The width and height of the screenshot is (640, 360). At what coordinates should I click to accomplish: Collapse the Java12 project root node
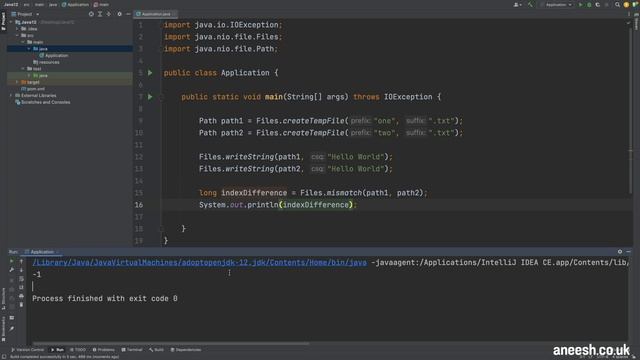[x=11, y=22]
